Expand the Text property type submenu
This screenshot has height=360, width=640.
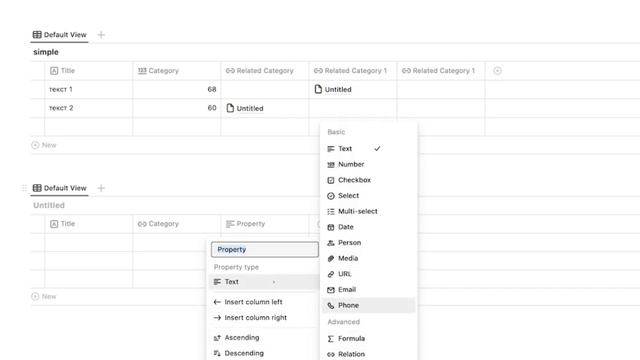[x=264, y=282]
